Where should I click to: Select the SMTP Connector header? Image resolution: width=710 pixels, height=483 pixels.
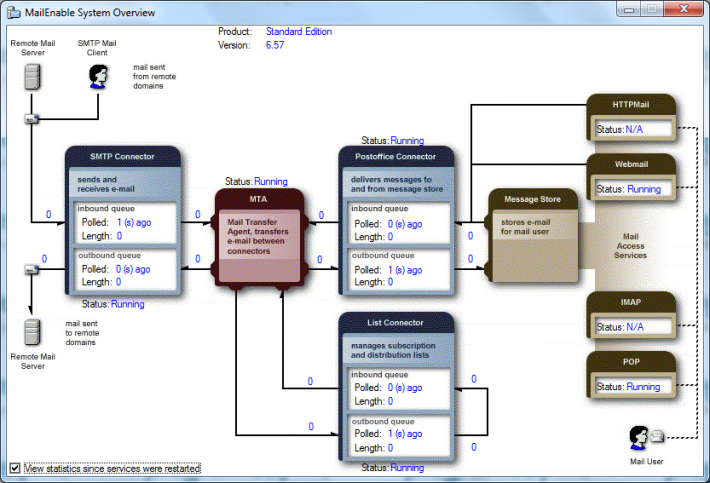(x=122, y=157)
